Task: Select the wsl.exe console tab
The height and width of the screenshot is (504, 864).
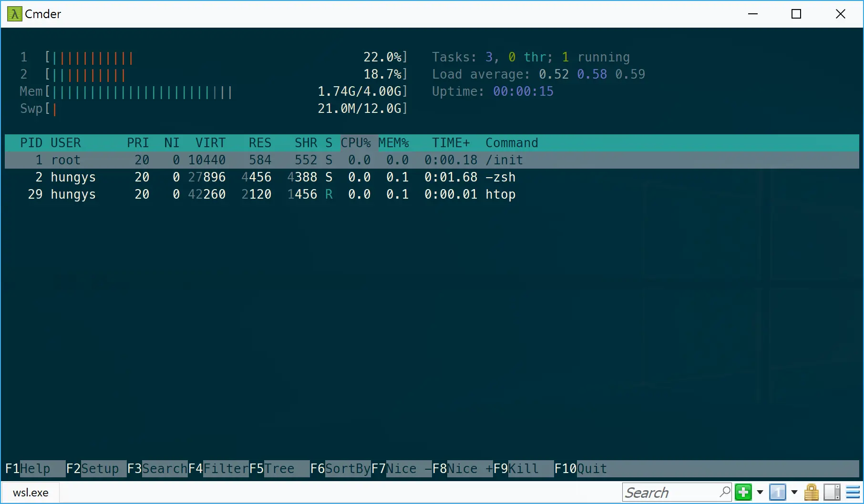Action: (x=31, y=493)
